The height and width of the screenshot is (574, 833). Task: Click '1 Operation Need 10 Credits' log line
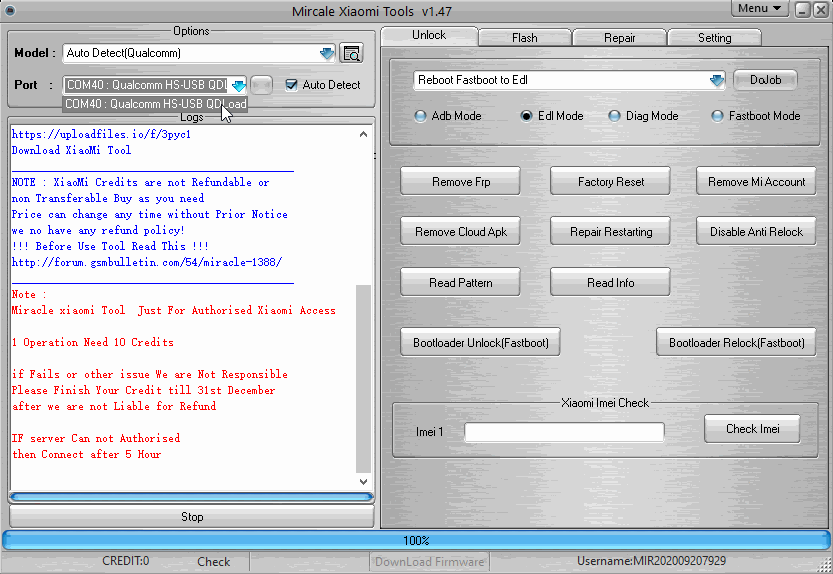[93, 343]
